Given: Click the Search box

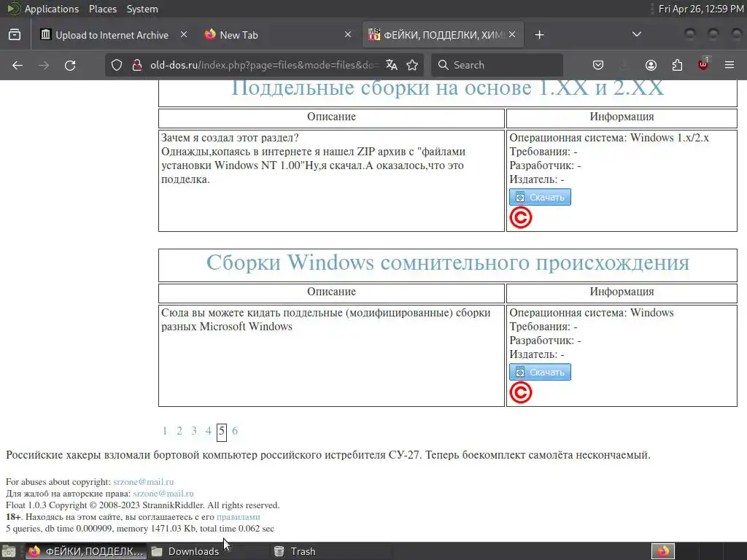Looking at the screenshot, I should 497,65.
